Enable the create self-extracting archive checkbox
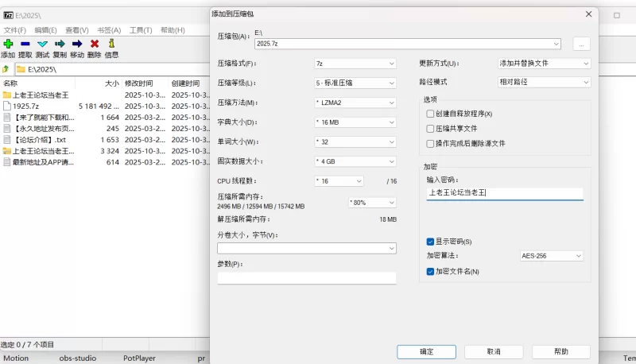 [430, 114]
